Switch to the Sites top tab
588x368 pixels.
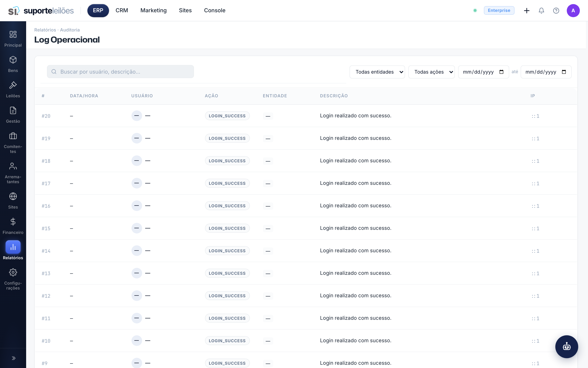pyautogui.click(x=185, y=10)
